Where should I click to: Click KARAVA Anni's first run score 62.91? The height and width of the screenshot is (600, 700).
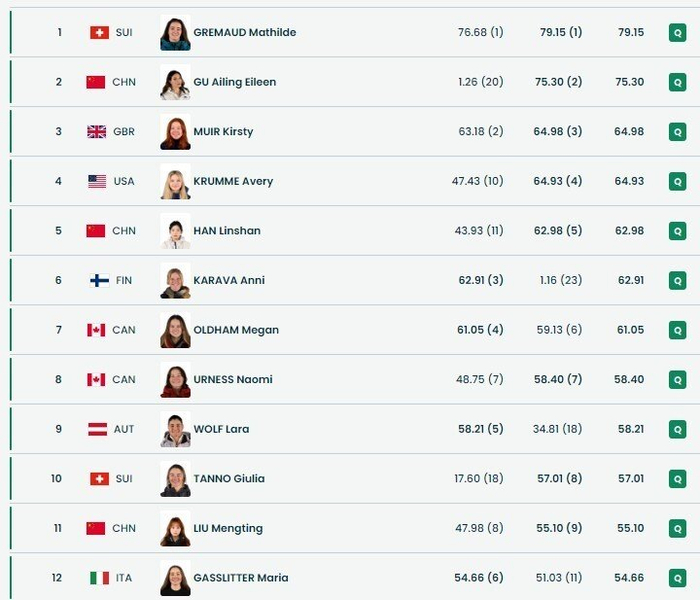tap(481, 280)
